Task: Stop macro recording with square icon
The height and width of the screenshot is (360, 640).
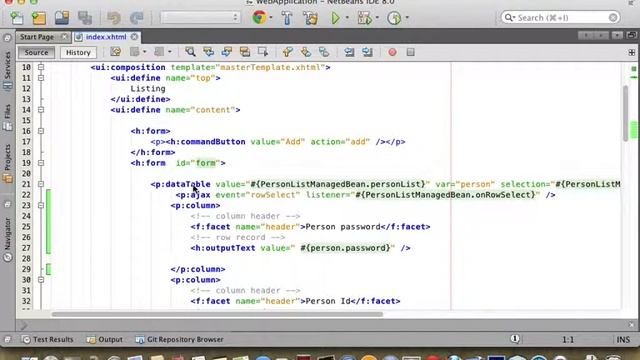Action: (x=411, y=52)
